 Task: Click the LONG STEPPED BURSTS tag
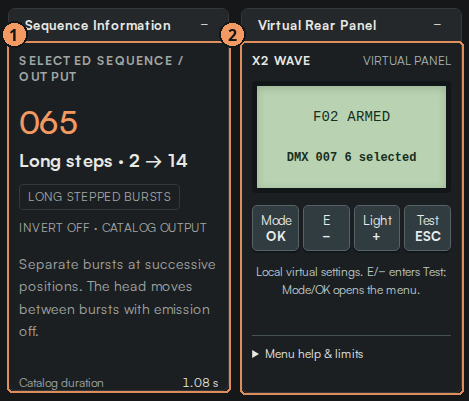[x=99, y=197]
